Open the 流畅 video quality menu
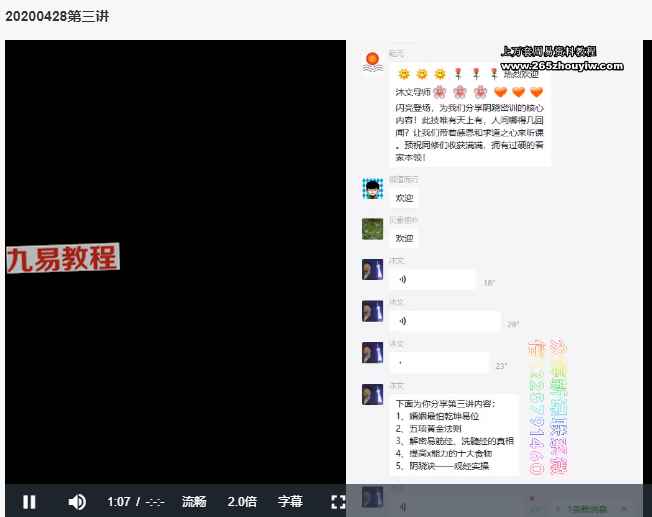Viewport: 652px width, 517px height. pos(194,501)
